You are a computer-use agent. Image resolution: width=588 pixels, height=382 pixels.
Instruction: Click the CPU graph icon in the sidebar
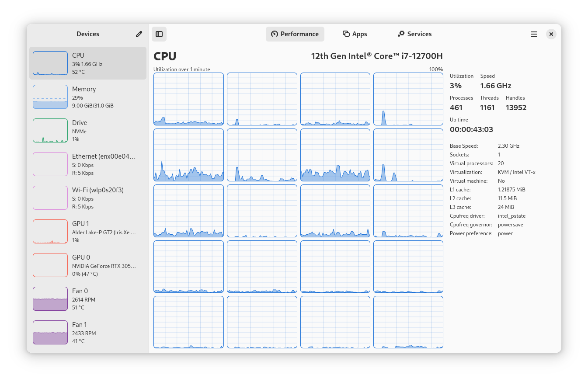coord(50,63)
